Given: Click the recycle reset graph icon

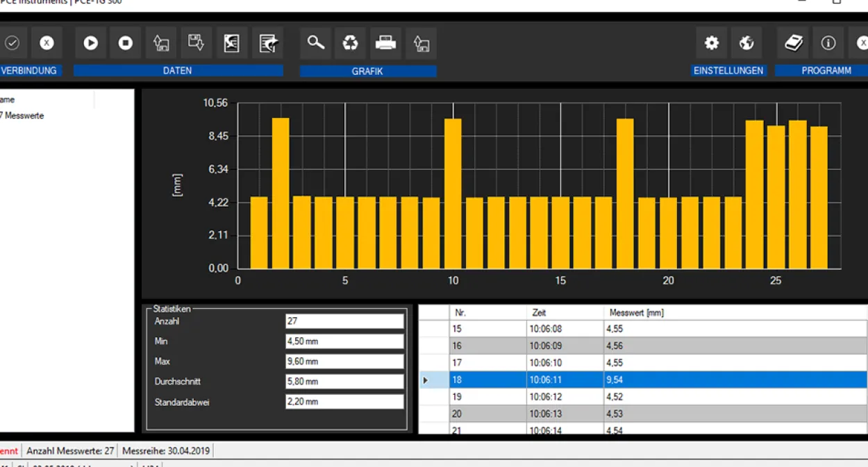Looking at the screenshot, I should point(351,43).
